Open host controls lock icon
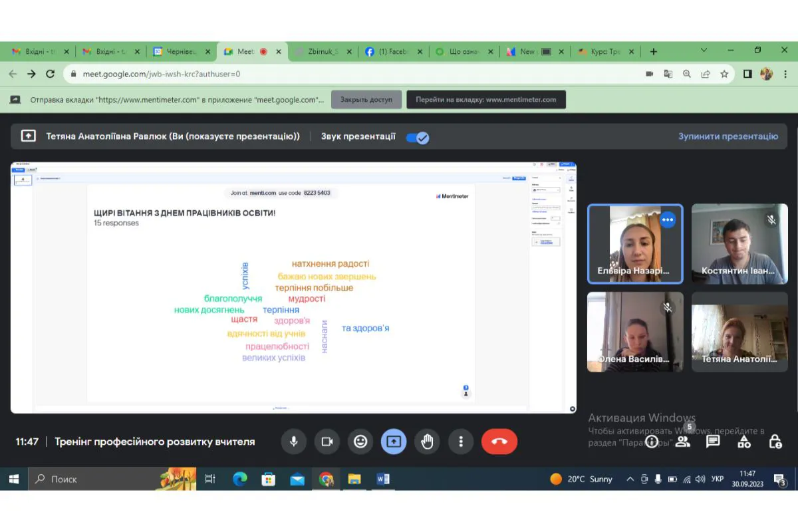This screenshot has width=798, height=532. point(775,442)
